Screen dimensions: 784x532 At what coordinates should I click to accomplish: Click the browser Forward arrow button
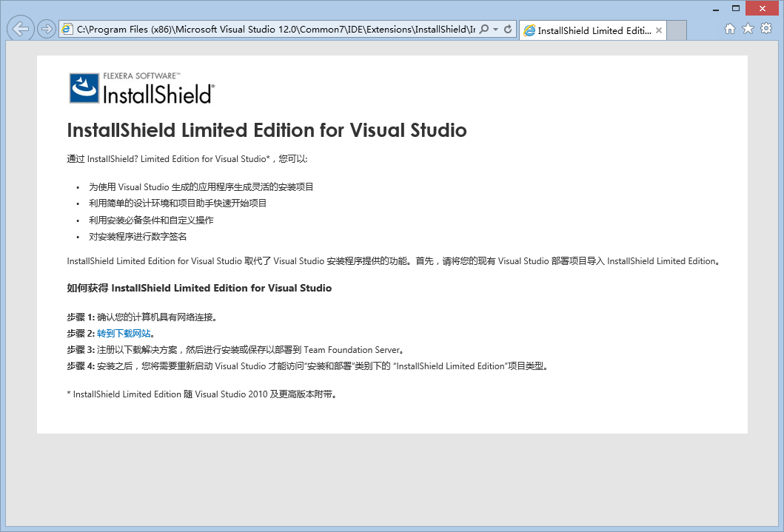[x=47, y=29]
